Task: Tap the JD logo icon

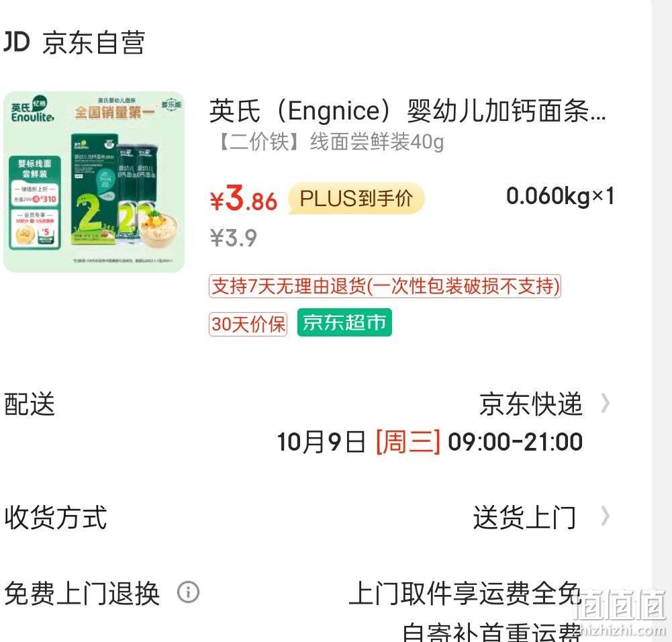Action: 16,42
